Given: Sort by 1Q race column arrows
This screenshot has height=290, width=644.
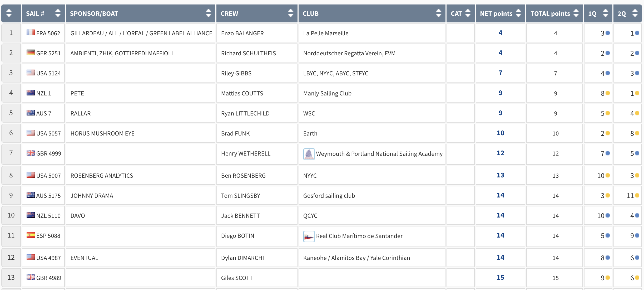Looking at the screenshot, I should [606, 13].
